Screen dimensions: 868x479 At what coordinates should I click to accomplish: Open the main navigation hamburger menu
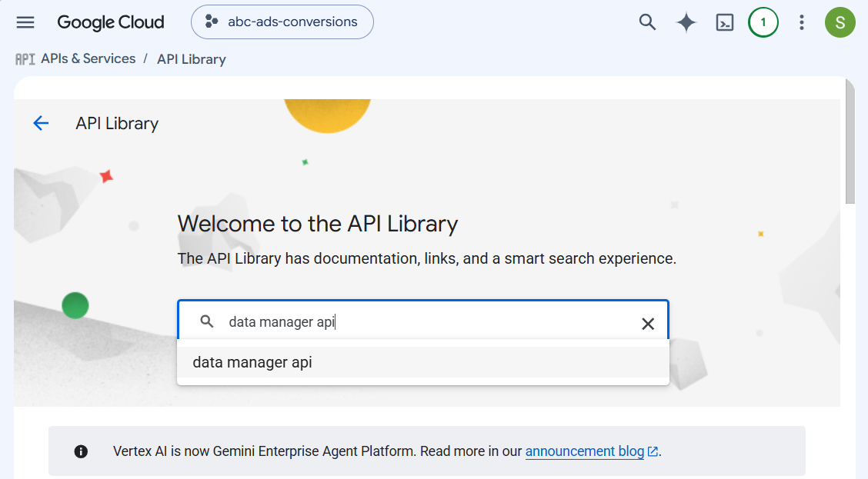click(25, 22)
